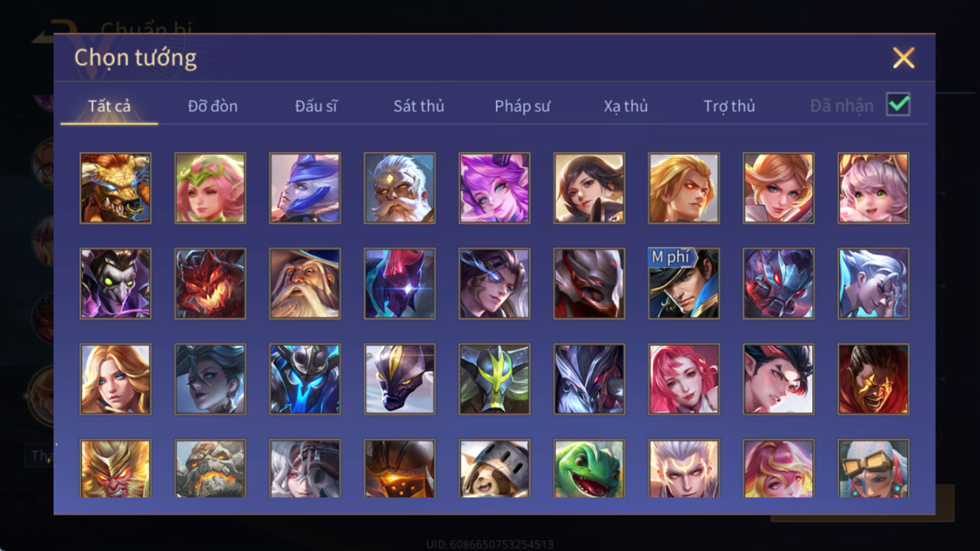Select the golden horned beast hero portrait
Image resolution: width=980 pixels, height=551 pixels.
coord(115,188)
